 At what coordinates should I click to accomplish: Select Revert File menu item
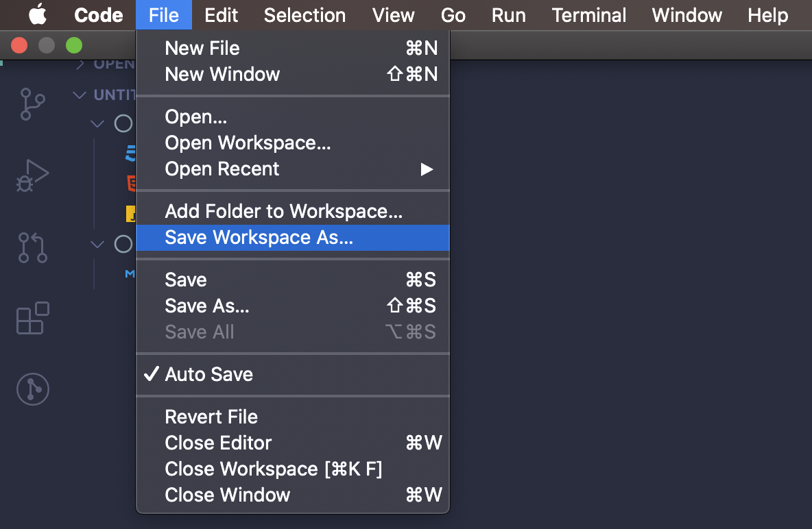click(293, 417)
